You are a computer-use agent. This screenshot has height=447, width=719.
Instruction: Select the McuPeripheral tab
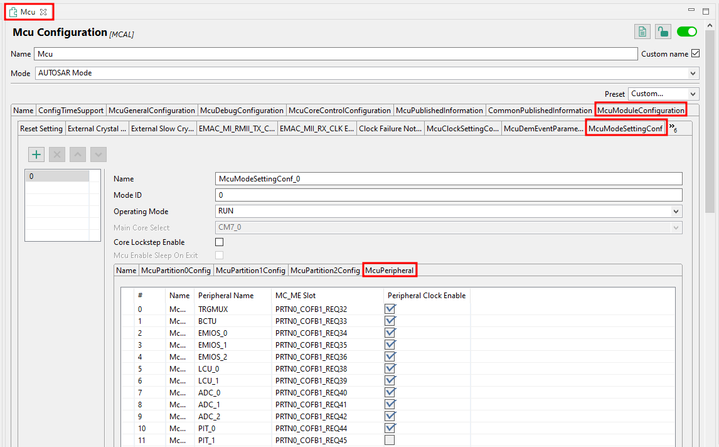[x=389, y=270]
